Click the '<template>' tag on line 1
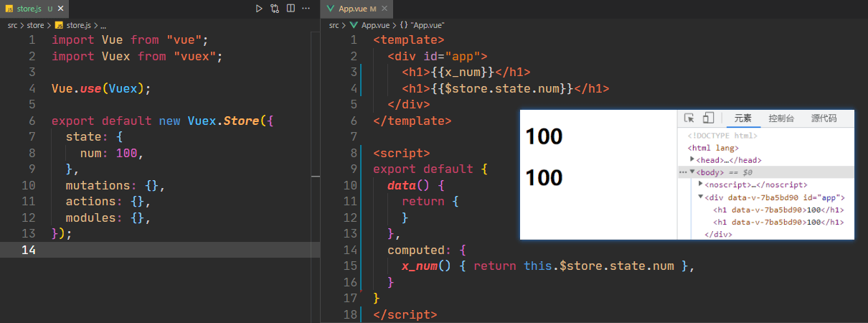The width and height of the screenshot is (868, 323). coord(409,39)
